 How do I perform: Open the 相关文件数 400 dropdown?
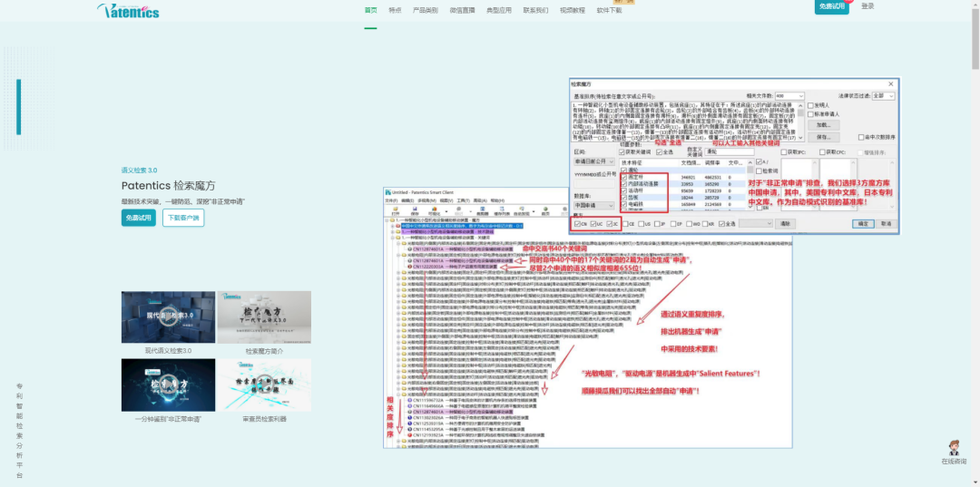click(789, 96)
